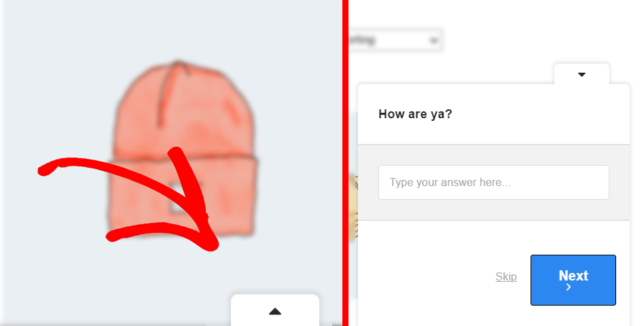
Task: Collapse the survey using the down caret
Action: pos(582,75)
